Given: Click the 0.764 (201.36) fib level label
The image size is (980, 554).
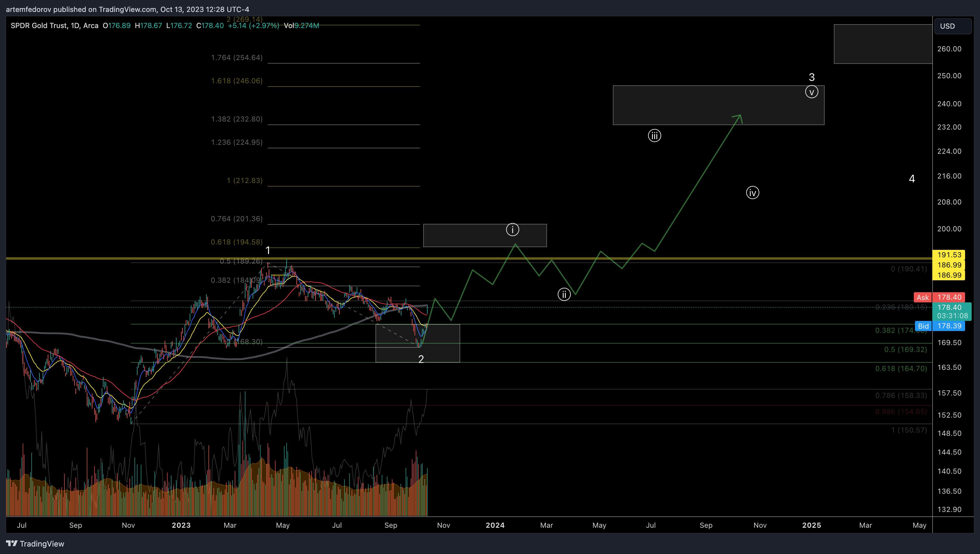Looking at the screenshot, I should 237,218.
